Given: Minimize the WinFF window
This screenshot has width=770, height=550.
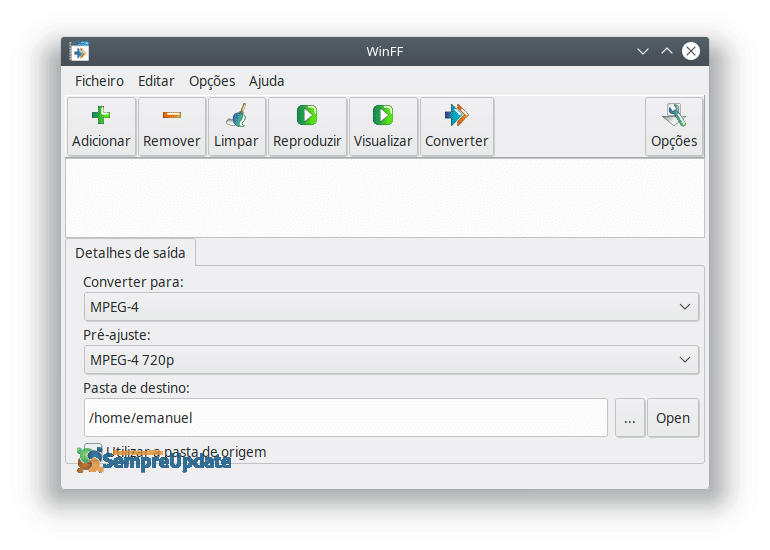Looking at the screenshot, I should click(643, 51).
